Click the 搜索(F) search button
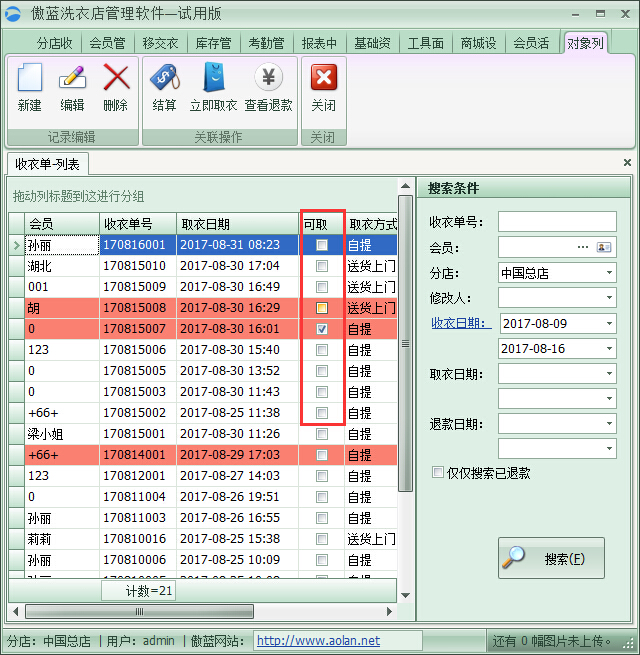The height and width of the screenshot is (655, 640). (551, 558)
